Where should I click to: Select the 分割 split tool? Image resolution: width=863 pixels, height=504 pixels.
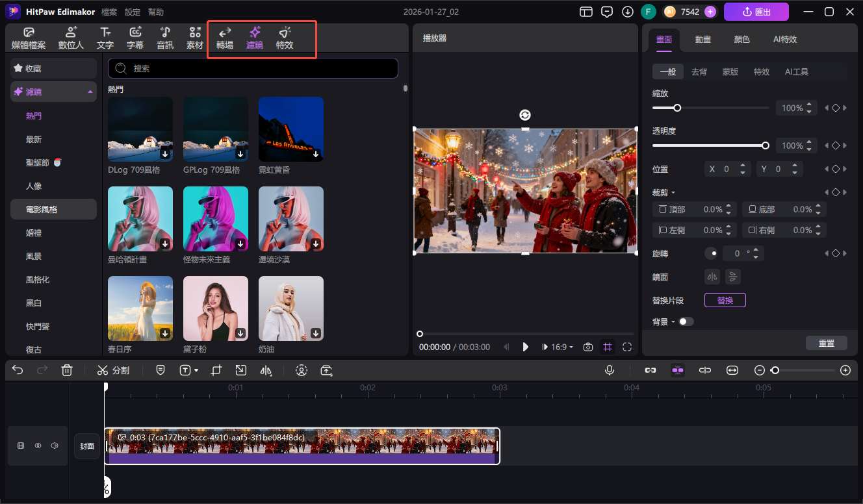[113, 370]
